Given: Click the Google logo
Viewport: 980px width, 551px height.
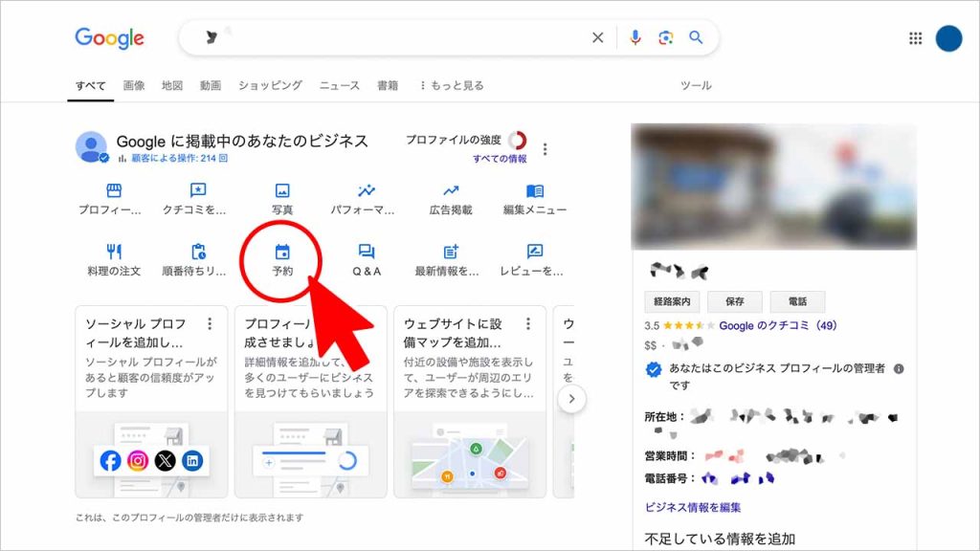Looking at the screenshot, I should 109,38.
